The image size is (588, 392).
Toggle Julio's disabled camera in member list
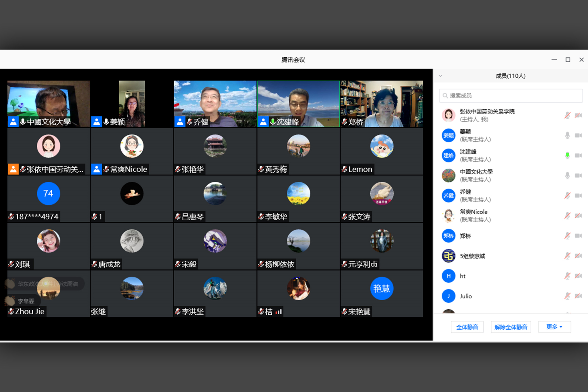point(578,296)
